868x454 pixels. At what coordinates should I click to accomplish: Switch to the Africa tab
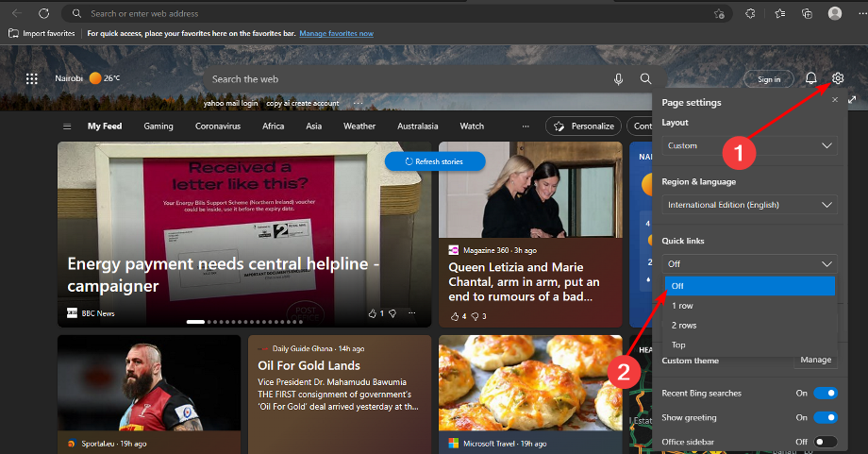pos(274,126)
